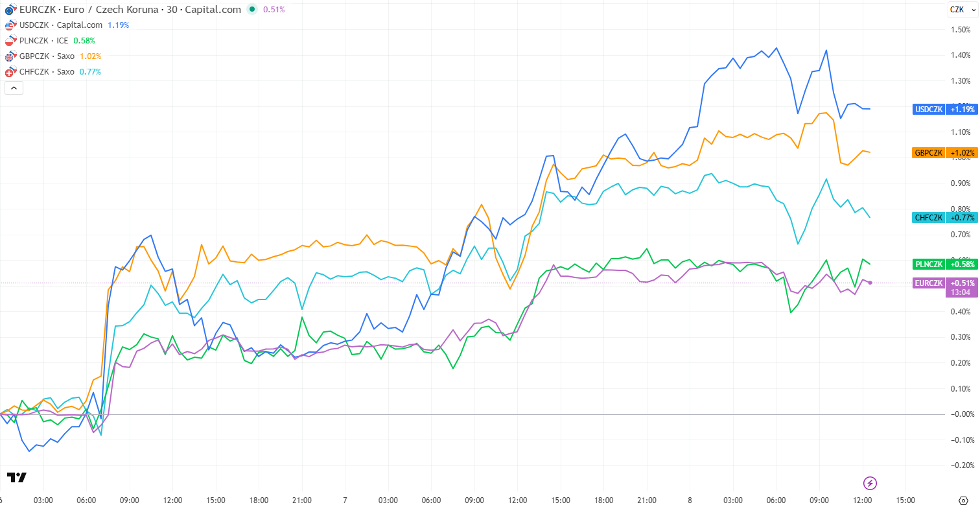
Task: Click the CHFCZK flag pair icon
Action: click(10, 72)
